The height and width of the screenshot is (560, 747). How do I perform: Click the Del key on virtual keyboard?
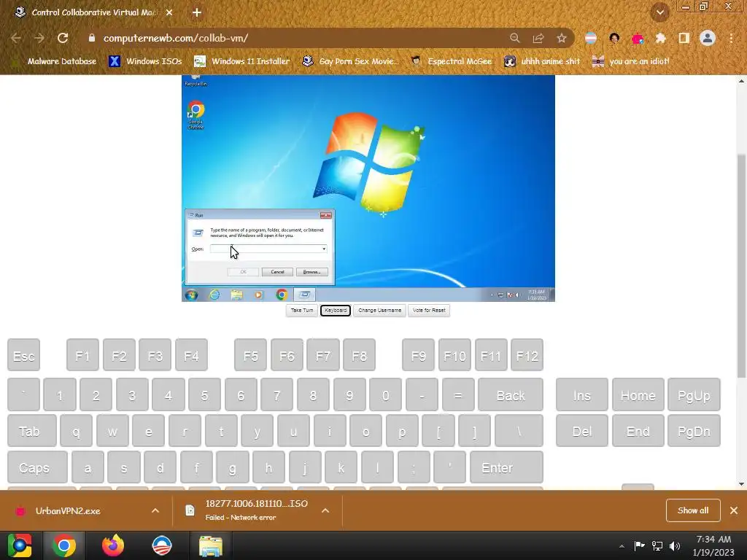[x=582, y=431]
